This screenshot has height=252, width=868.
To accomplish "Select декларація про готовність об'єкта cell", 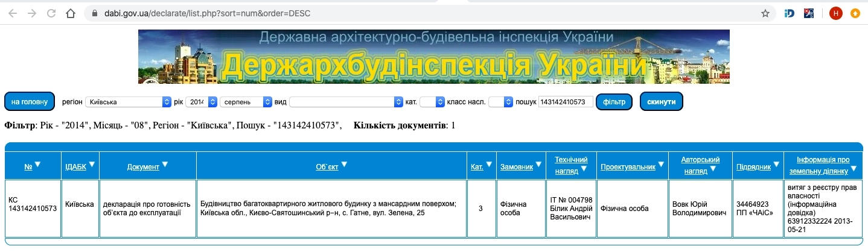I will click(147, 209).
